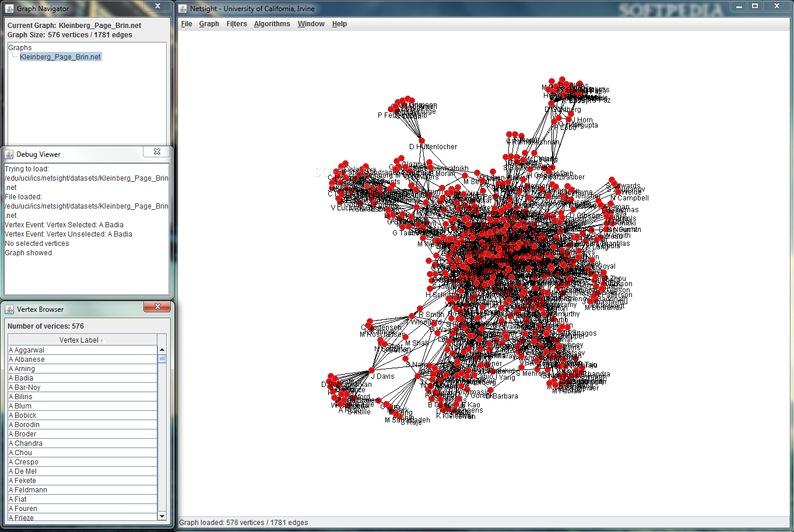Click 'Vertex Event: Vertex Selected: A Badia' line
Image resolution: width=794 pixels, height=532 pixels.
[x=64, y=225]
